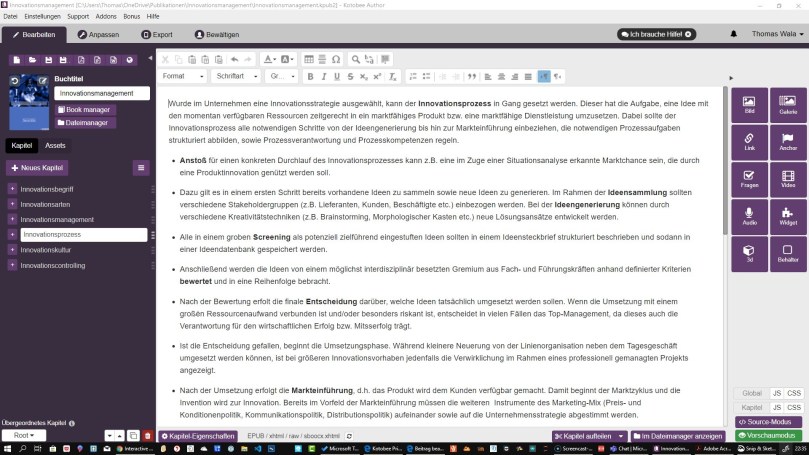This screenshot has width=809, height=455.
Task: Click the Anchor insert button
Action: [787, 141]
